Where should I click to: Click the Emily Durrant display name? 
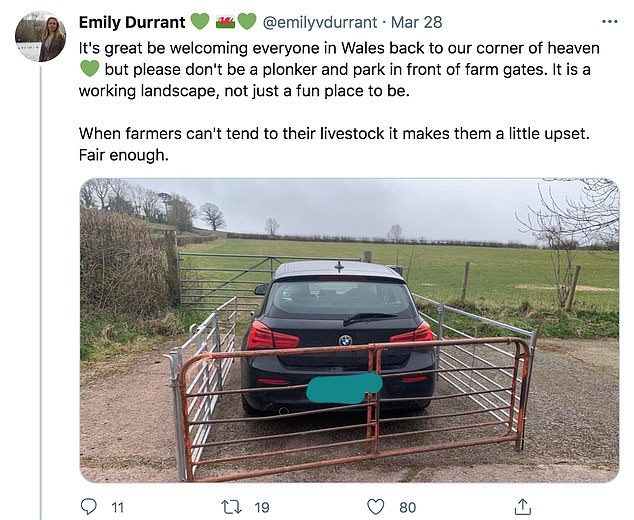pyautogui.click(x=132, y=22)
